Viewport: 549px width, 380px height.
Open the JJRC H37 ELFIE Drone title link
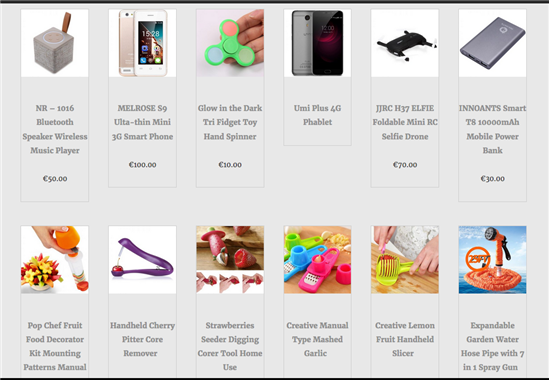coord(405,122)
